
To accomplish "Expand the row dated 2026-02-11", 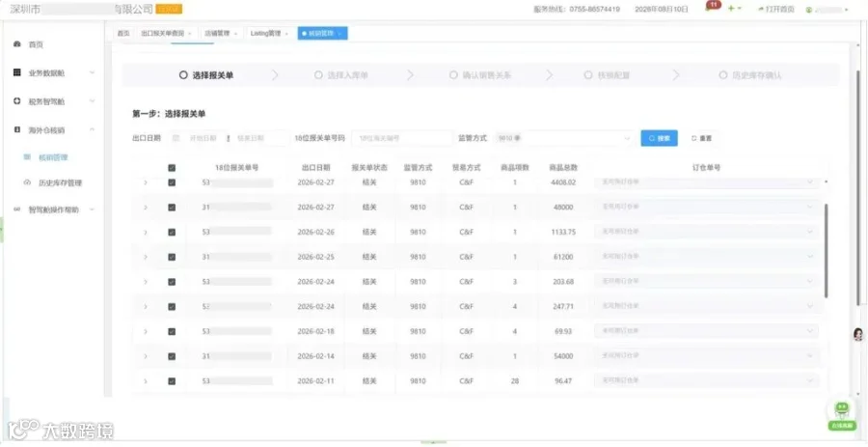I will coord(146,381).
